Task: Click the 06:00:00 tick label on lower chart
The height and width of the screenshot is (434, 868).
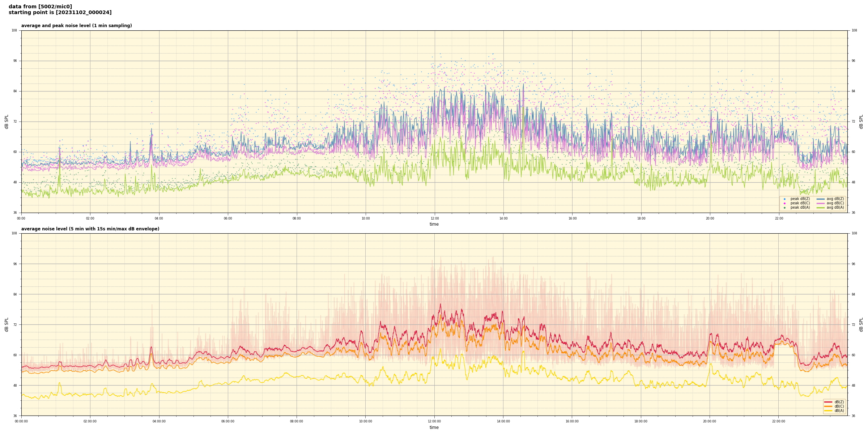Action: [228, 421]
